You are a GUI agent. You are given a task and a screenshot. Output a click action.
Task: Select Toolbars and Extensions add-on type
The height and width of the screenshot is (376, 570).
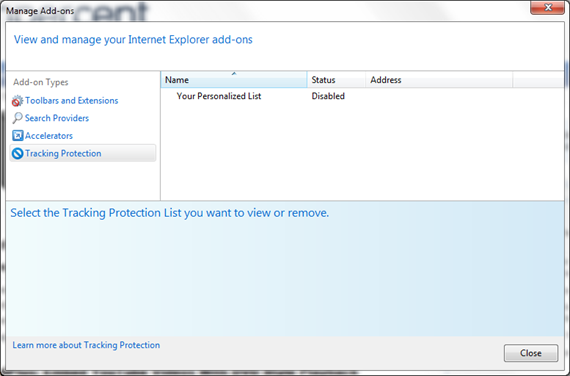coord(72,101)
